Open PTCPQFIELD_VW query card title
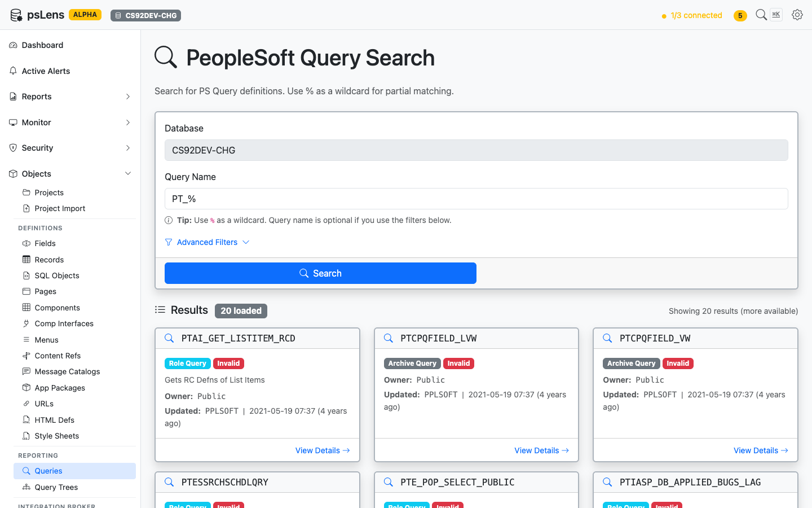Screen dimensions: 812x508 click(655, 338)
